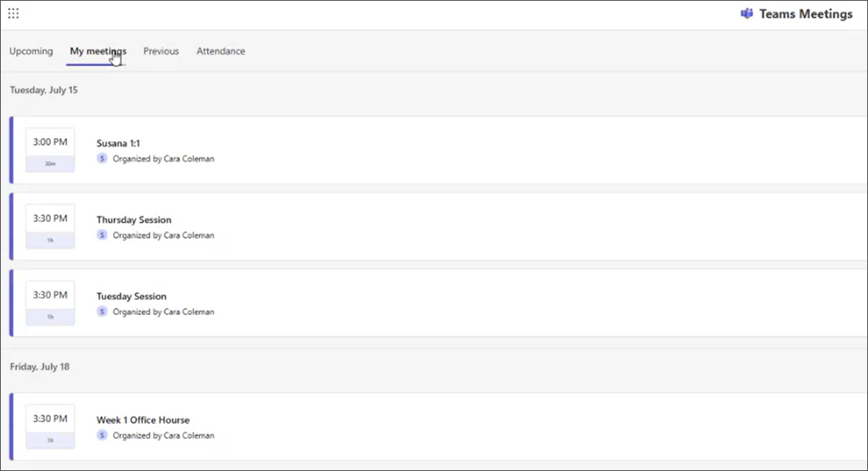Click the 1h badge on Tuesday Session card
The width and height of the screenshot is (868, 471).
tap(50, 317)
